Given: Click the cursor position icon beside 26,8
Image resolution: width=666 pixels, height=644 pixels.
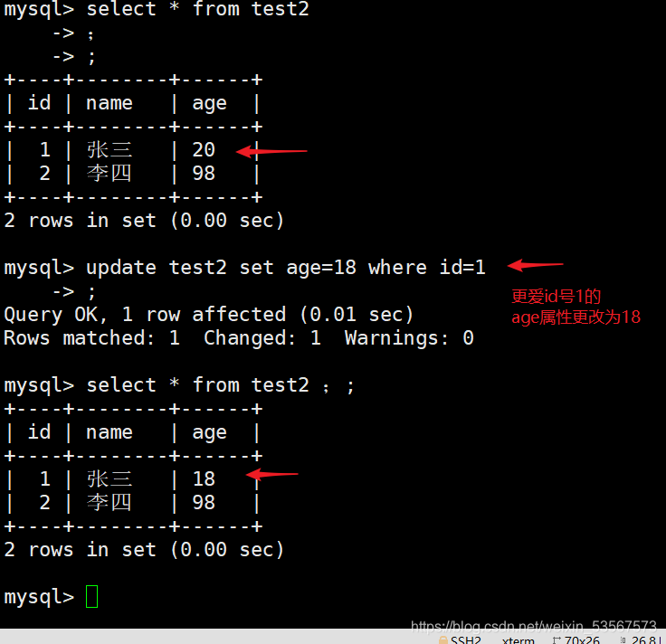Looking at the screenshot, I should pos(623,640).
